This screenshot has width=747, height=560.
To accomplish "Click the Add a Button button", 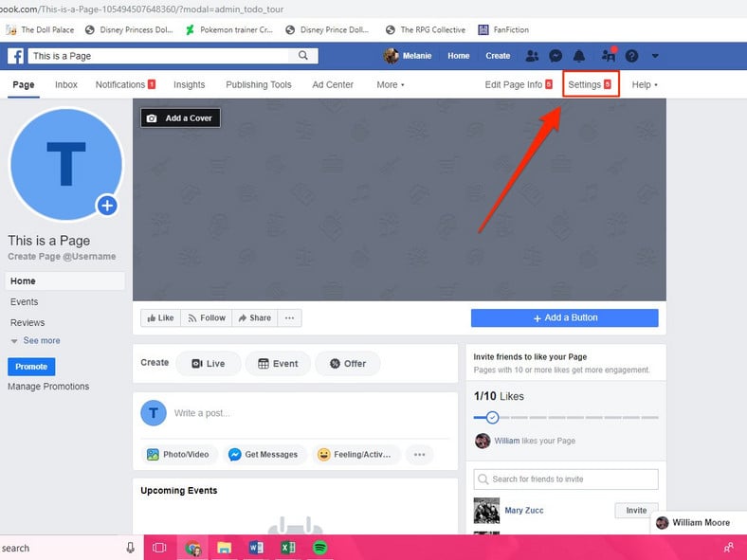I will coord(565,317).
